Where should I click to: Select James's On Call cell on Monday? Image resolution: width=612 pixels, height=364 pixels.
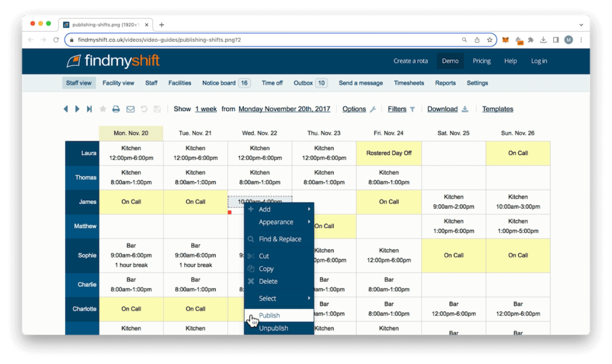click(131, 201)
